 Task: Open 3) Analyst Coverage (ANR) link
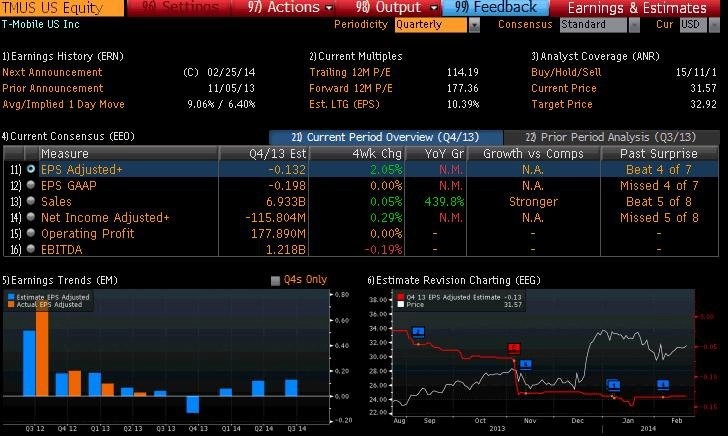[x=595, y=56]
